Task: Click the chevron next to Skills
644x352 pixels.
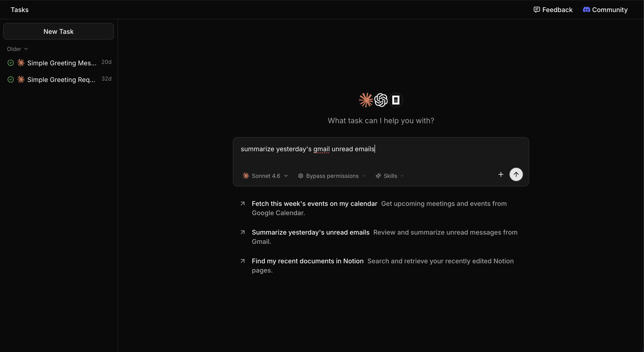Action: [x=402, y=176]
